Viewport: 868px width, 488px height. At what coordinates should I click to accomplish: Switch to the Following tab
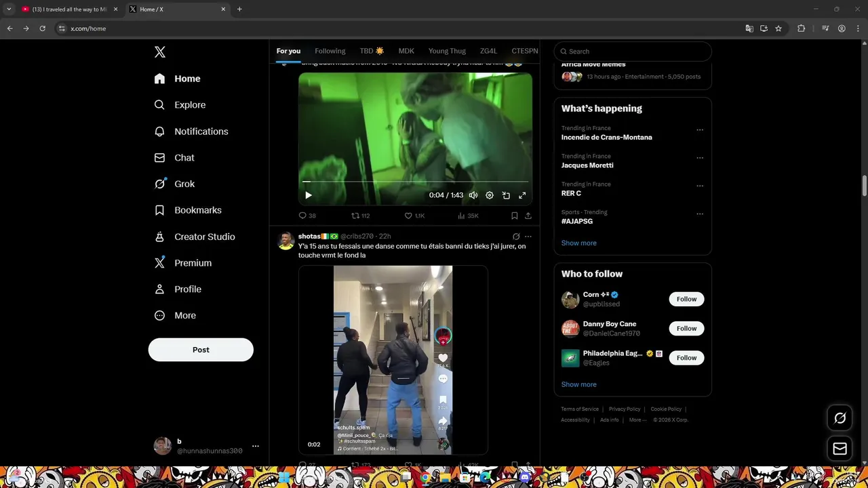tap(330, 51)
